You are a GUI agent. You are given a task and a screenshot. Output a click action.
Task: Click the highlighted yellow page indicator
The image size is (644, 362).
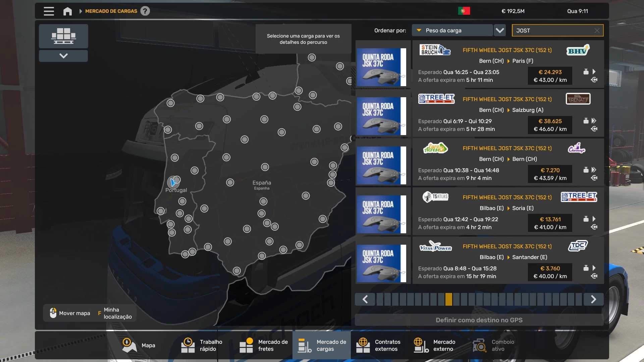(448, 299)
